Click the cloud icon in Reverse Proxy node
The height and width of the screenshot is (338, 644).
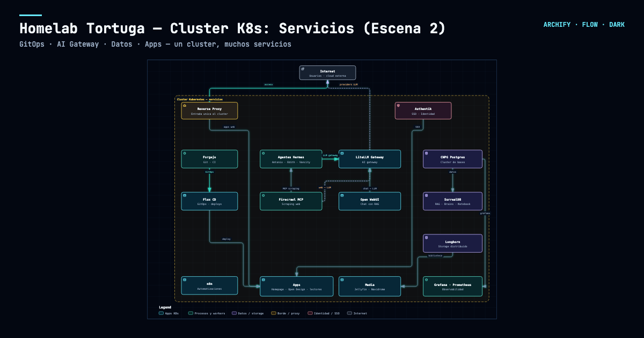tap(185, 106)
